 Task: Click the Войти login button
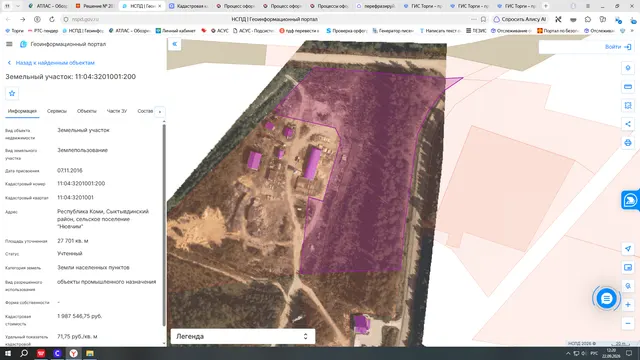(x=618, y=47)
